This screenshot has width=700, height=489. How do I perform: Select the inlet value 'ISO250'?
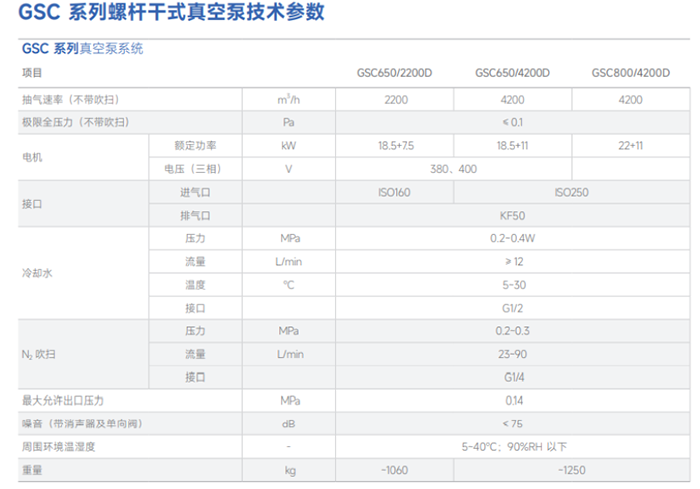(571, 192)
